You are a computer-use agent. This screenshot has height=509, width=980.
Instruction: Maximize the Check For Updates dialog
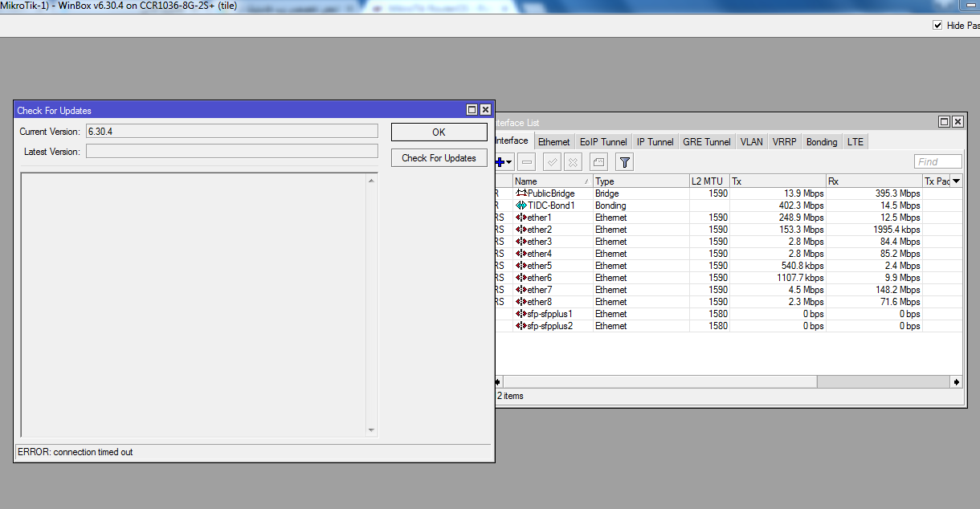click(472, 110)
